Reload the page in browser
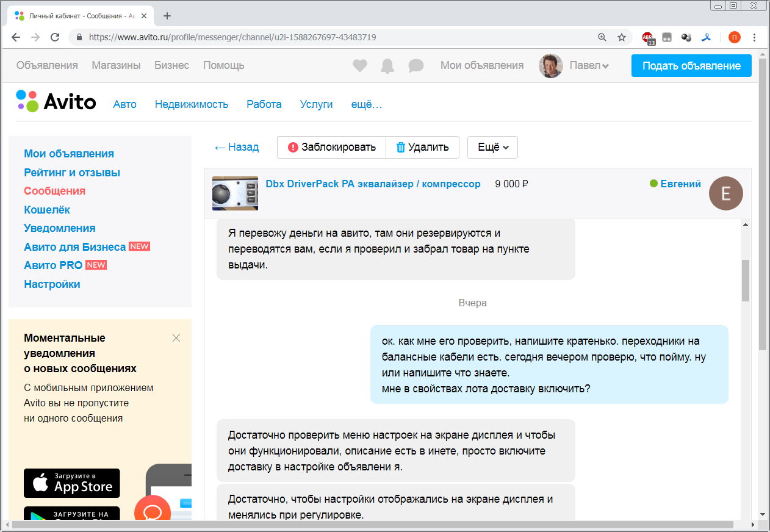 [x=55, y=37]
